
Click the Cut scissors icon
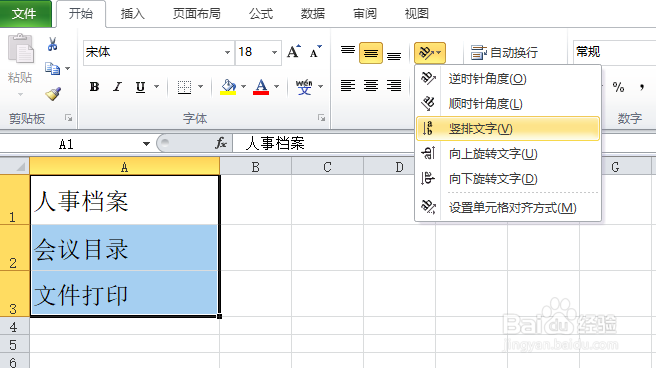tap(52, 44)
